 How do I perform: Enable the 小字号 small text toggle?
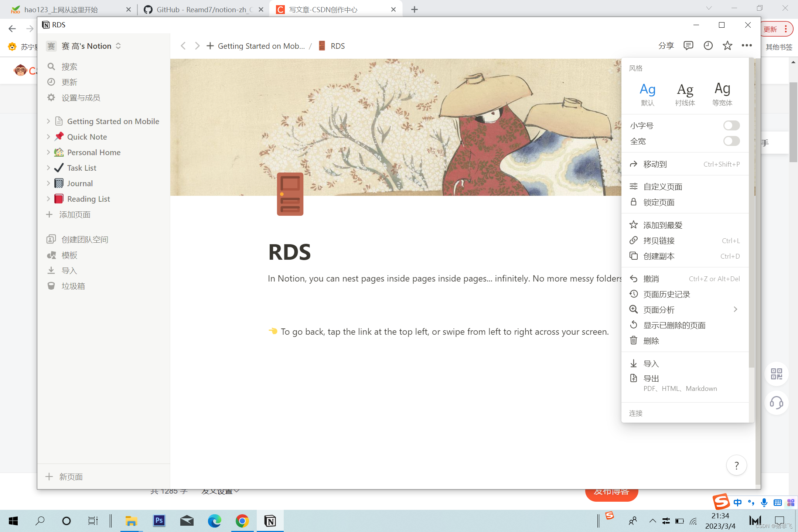pyautogui.click(x=731, y=126)
